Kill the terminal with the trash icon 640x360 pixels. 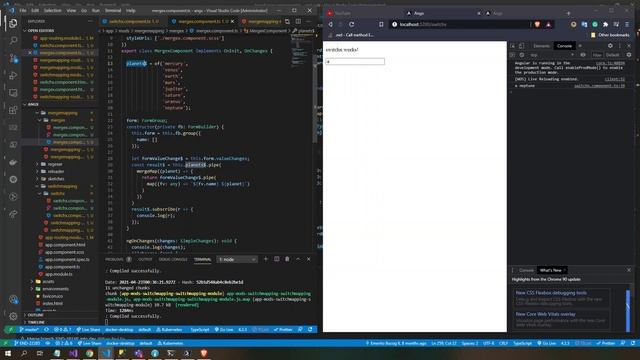[x=287, y=259]
